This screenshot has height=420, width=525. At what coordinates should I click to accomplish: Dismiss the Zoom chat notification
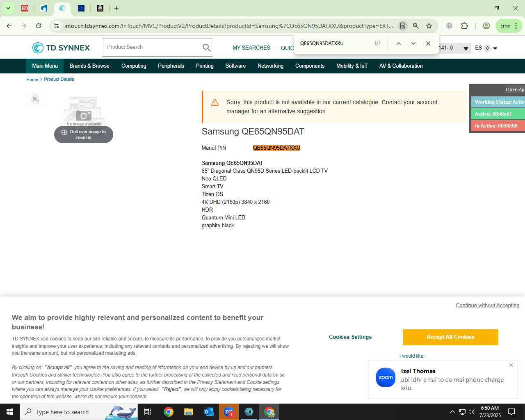click(511, 365)
